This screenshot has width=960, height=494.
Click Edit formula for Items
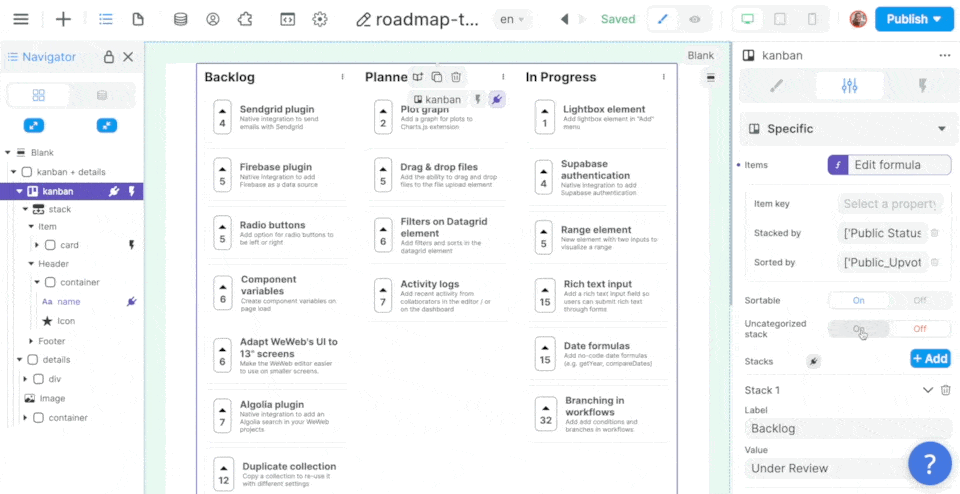tap(889, 165)
